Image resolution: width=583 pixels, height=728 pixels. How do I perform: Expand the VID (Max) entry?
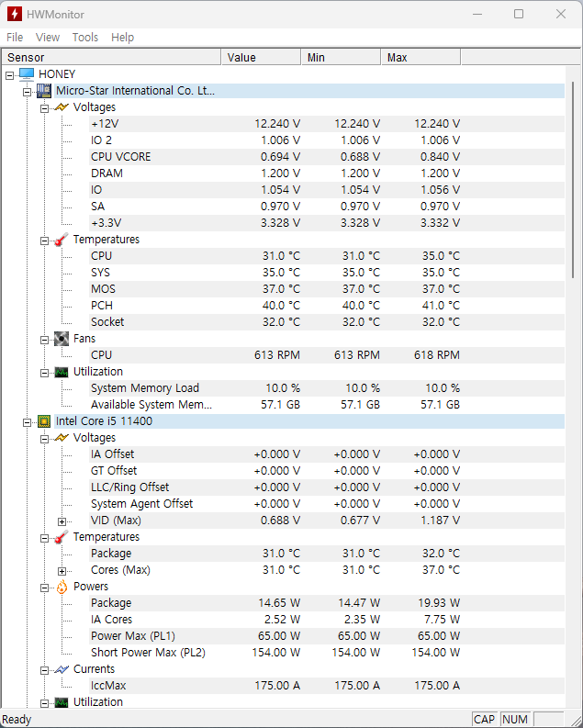point(62,521)
